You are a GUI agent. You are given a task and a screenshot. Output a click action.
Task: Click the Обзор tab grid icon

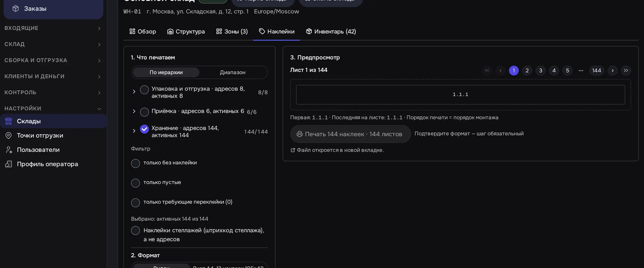pos(132,31)
